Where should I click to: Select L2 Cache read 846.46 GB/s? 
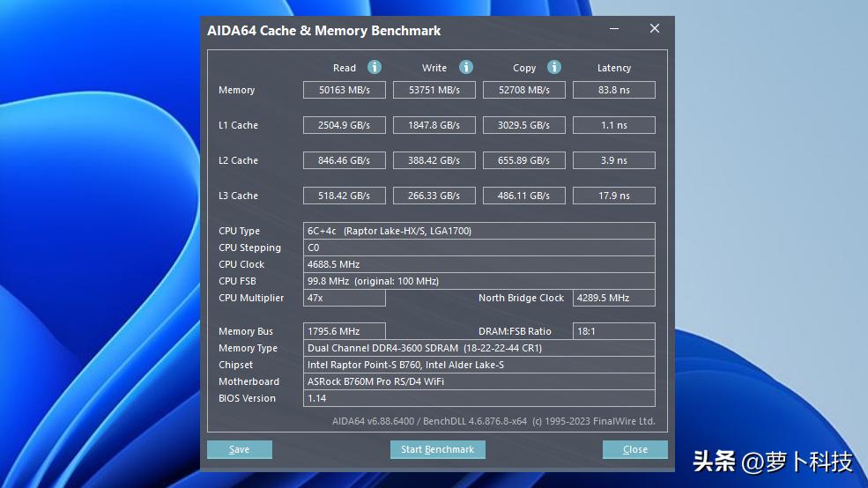pos(345,160)
